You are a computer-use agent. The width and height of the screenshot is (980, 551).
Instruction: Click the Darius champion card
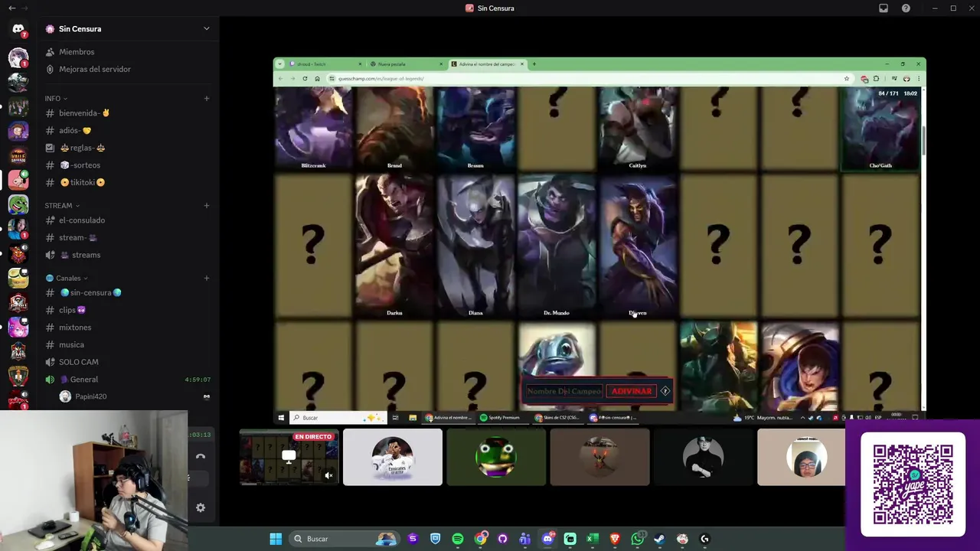[394, 245]
